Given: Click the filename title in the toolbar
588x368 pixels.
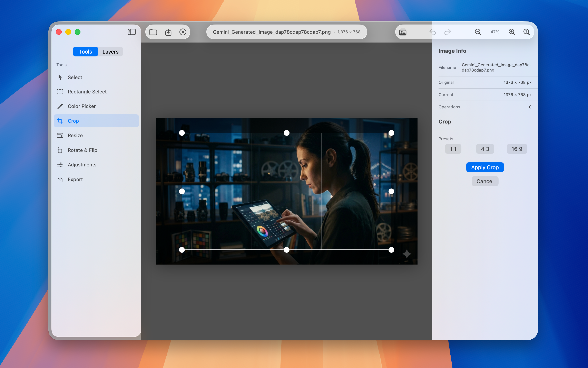Looking at the screenshot, I should click(x=272, y=32).
